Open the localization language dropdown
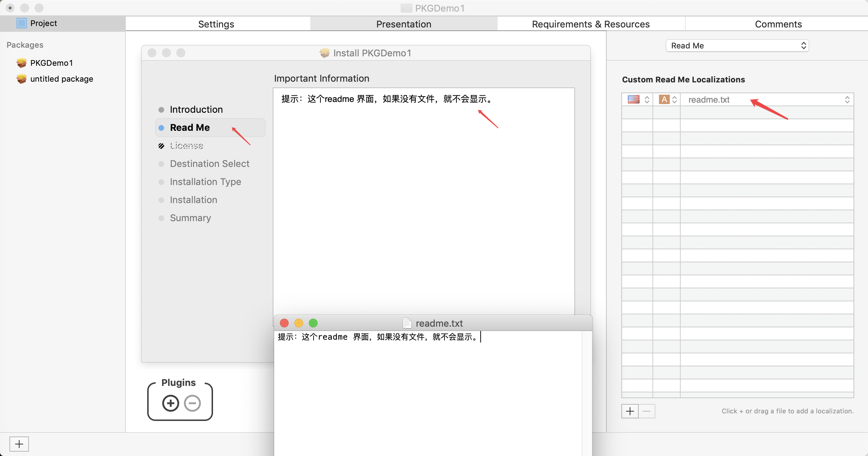Viewport: 868px width, 456px height. click(x=647, y=99)
